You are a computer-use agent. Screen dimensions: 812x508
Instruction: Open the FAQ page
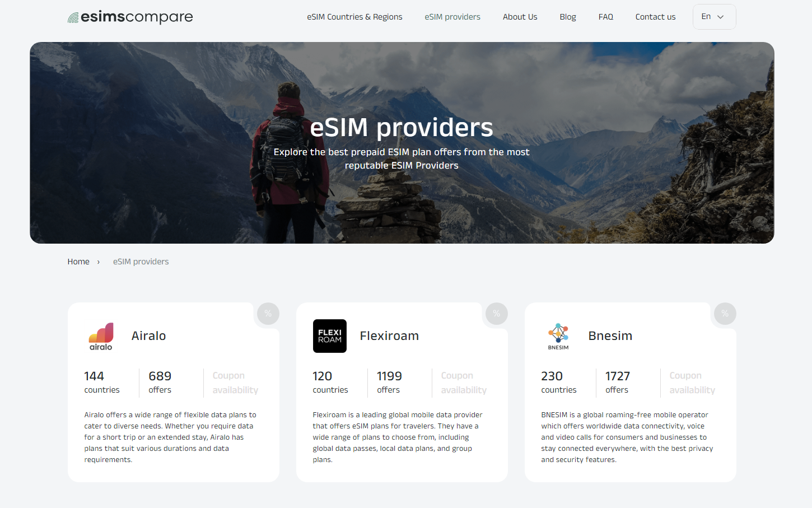(x=606, y=17)
